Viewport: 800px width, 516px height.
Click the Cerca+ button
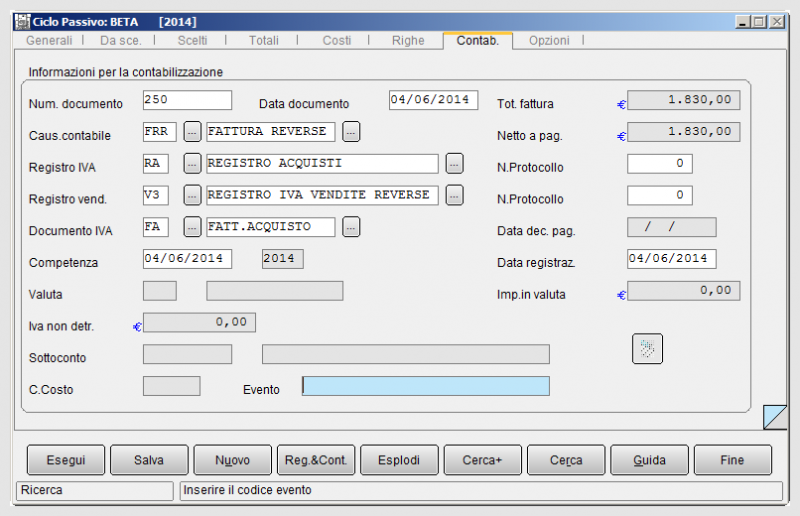click(x=483, y=460)
